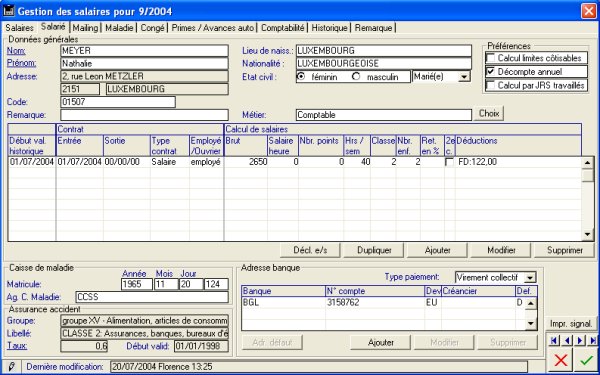Close the Gestion des salaires window
The image size is (600, 375).
[x=589, y=11]
